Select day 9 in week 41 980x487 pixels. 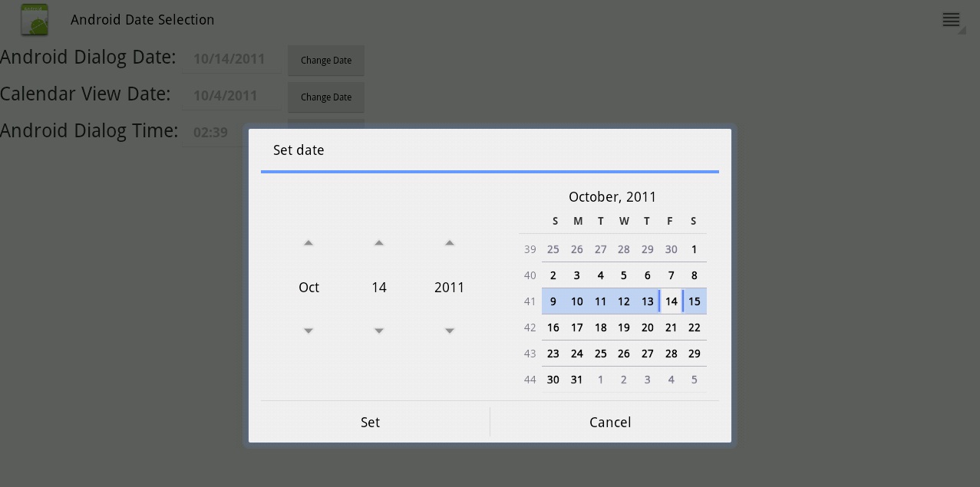(x=553, y=301)
